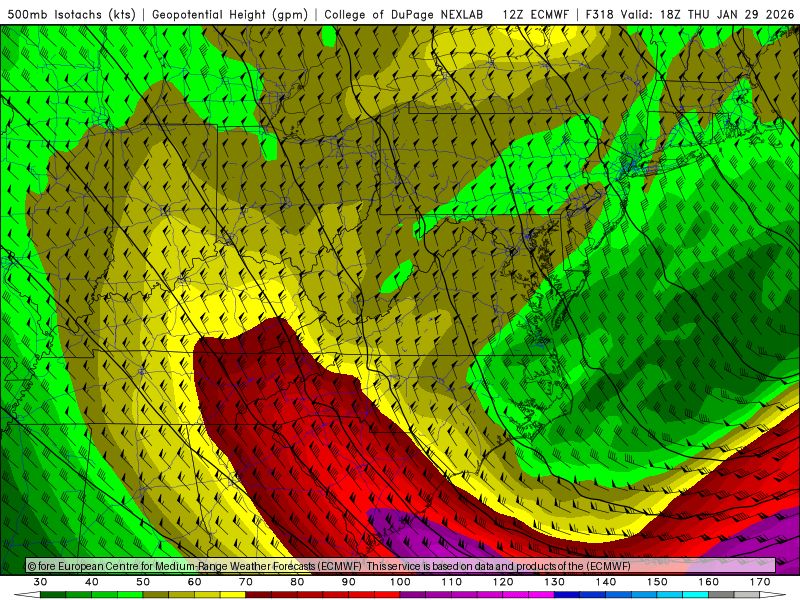Click the purple swatch just after 100
This screenshot has width=800, height=600.
pyautogui.click(x=413, y=595)
